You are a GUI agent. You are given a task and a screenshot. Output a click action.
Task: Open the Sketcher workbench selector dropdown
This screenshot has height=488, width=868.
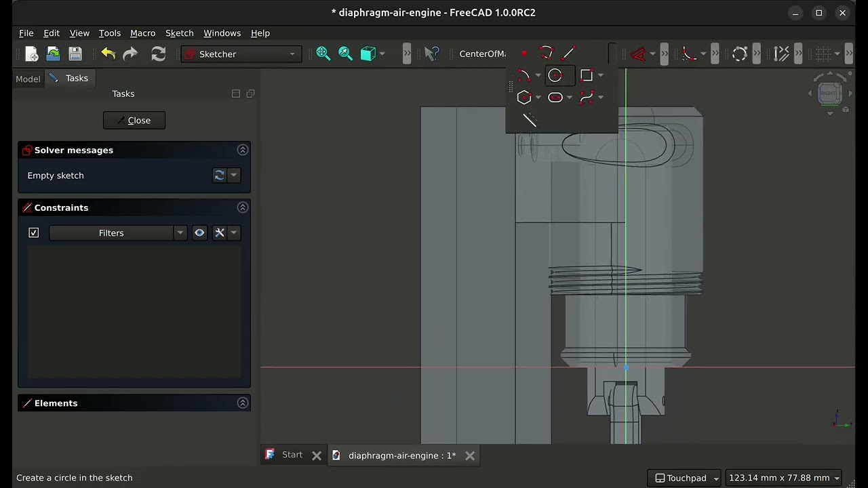[x=241, y=54]
